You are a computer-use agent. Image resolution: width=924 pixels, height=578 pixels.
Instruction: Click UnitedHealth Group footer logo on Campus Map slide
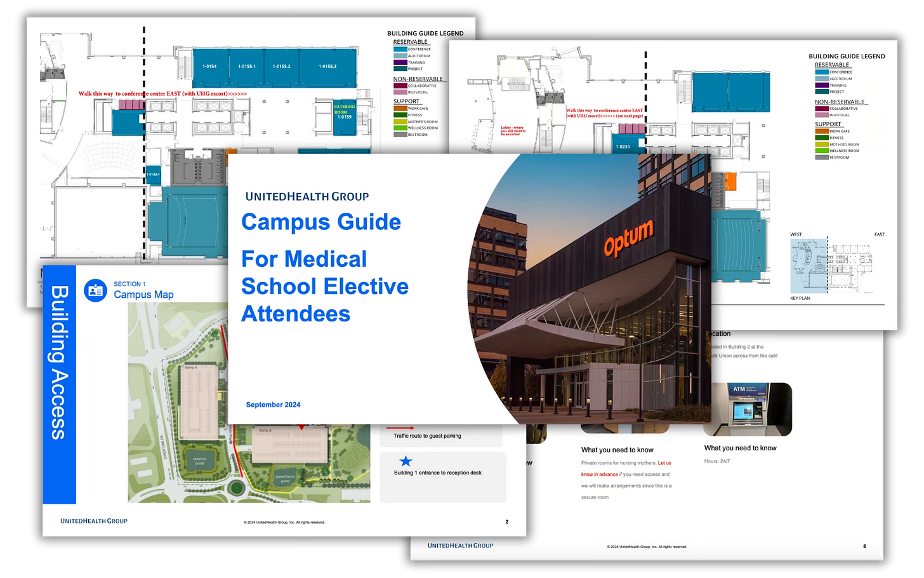(x=94, y=521)
